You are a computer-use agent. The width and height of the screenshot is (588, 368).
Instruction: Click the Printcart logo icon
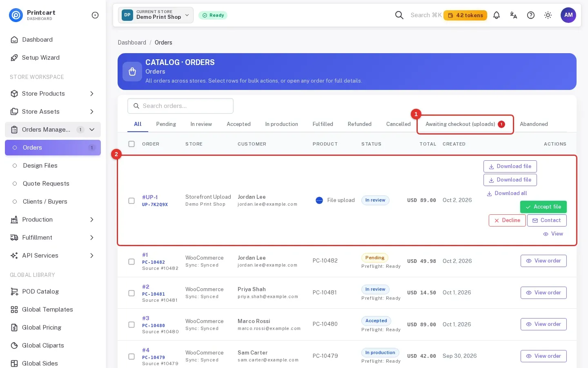click(16, 15)
